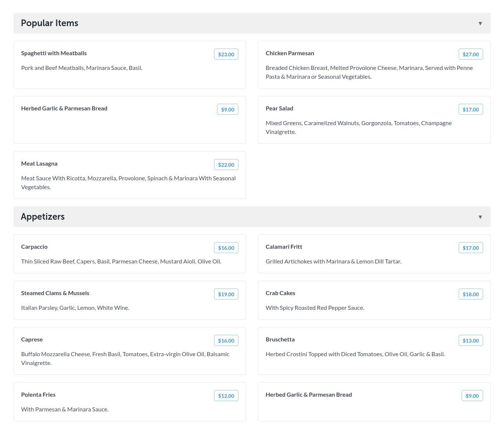The height and width of the screenshot is (425, 504).
Task: Open the Bruschetta menu item title
Action: tap(280, 340)
